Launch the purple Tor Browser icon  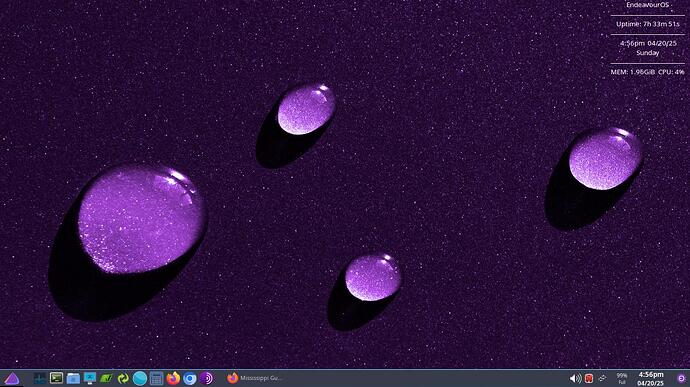coord(206,378)
